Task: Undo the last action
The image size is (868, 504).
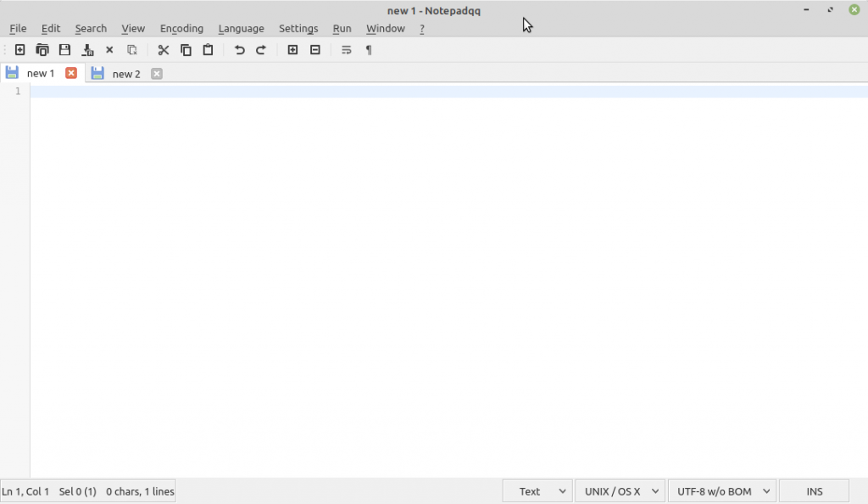Action: tap(239, 50)
